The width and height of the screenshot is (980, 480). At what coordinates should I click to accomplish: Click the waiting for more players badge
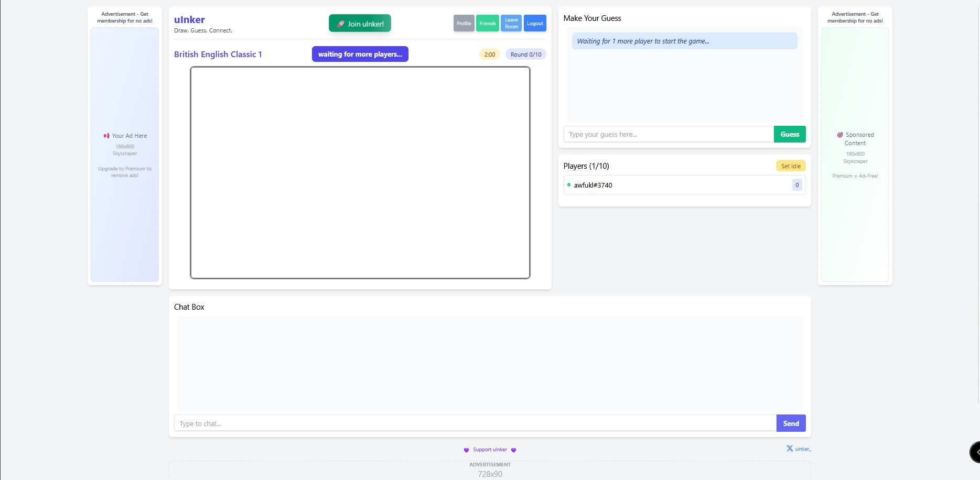pyautogui.click(x=360, y=54)
